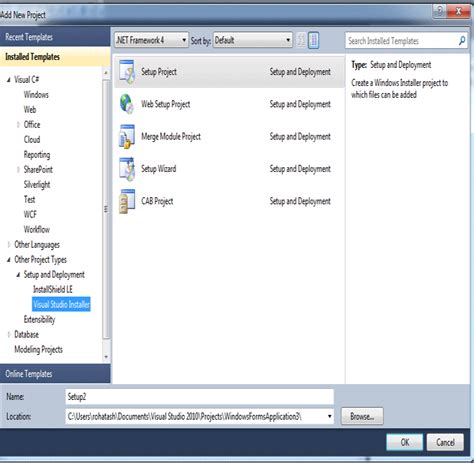
Task: Select Windows under Visual C#
Action: pyautogui.click(x=36, y=95)
